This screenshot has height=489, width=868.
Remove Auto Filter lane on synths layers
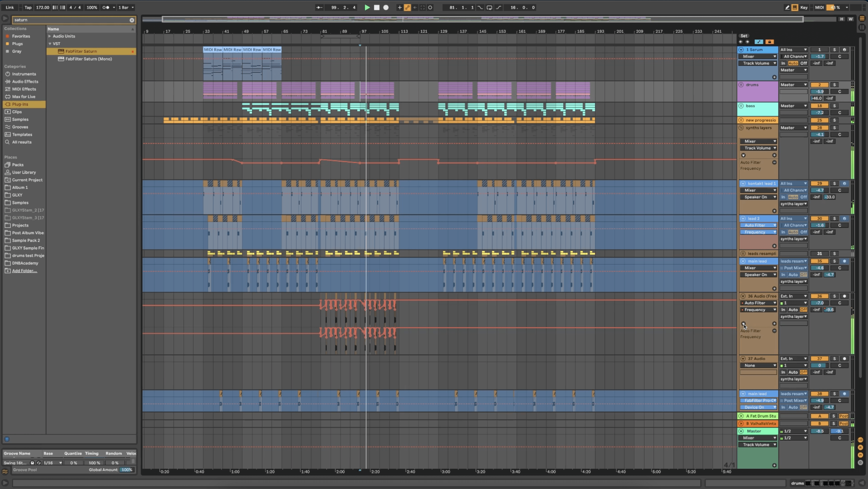point(774,162)
